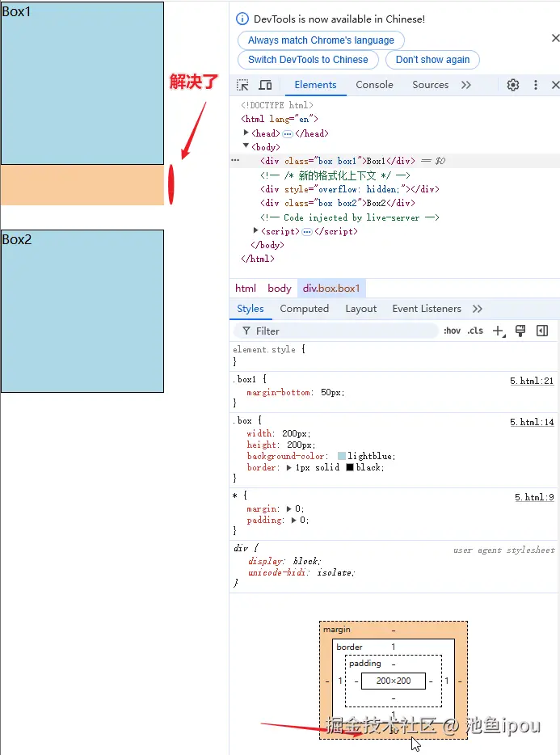Open the Layout sidebar tab
Screen dimensions: 560x755
click(360, 309)
